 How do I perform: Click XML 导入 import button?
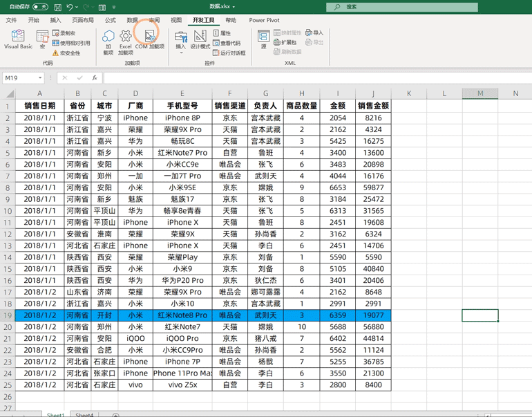[314, 33]
